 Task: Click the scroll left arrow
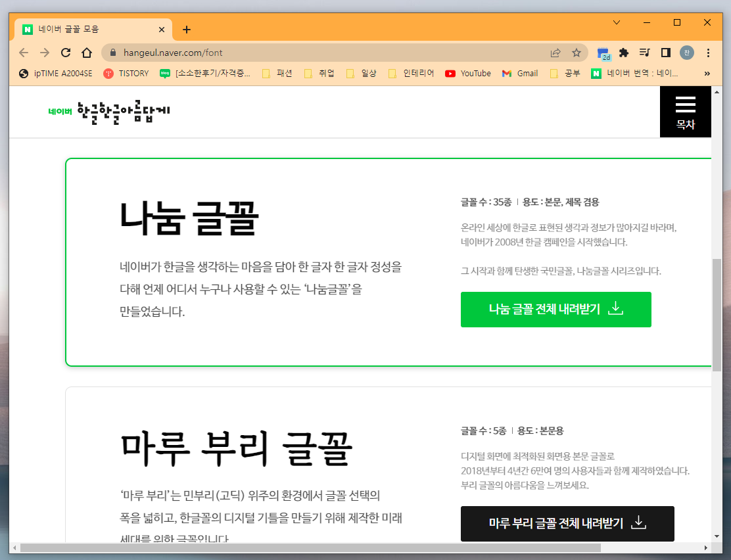[15, 548]
